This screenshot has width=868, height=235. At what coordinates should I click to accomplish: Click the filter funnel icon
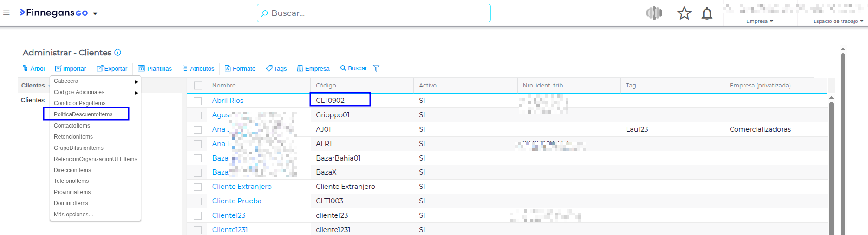click(376, 68)
